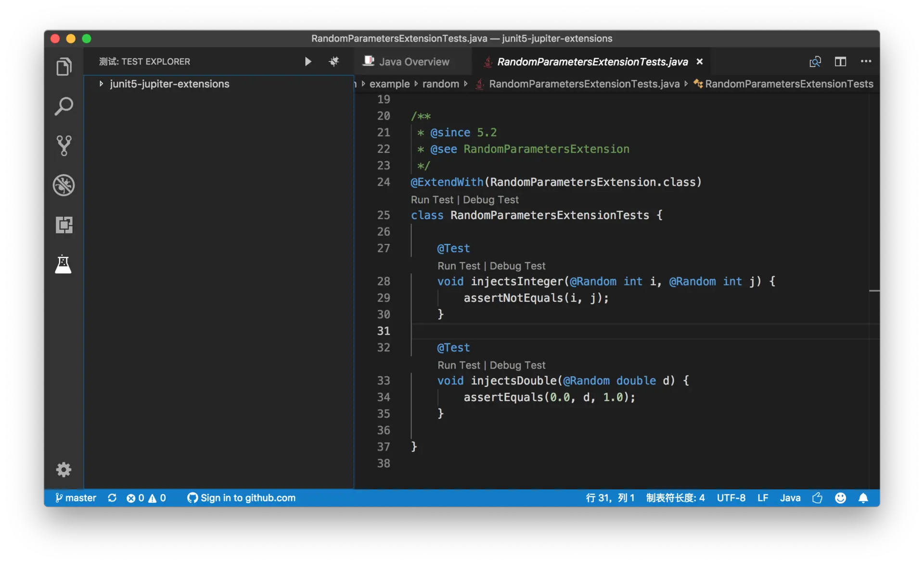This screenshot has height=565, width=924.
Task: Open the Explorer files icon
Action: click(64, 66)
